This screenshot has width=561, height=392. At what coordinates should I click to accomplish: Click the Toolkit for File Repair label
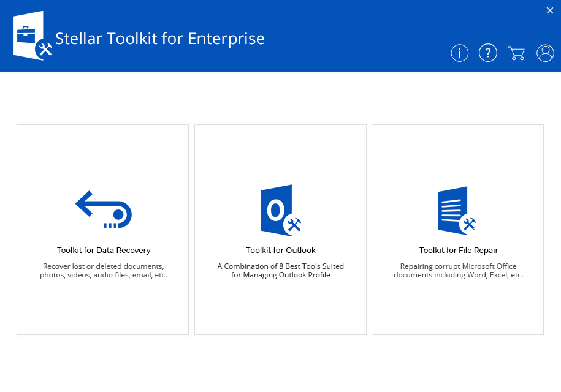pyautogui.click(x=457, y=250)
